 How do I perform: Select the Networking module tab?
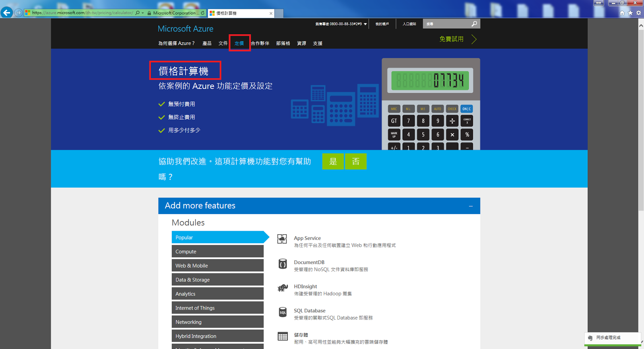point(218,322)
